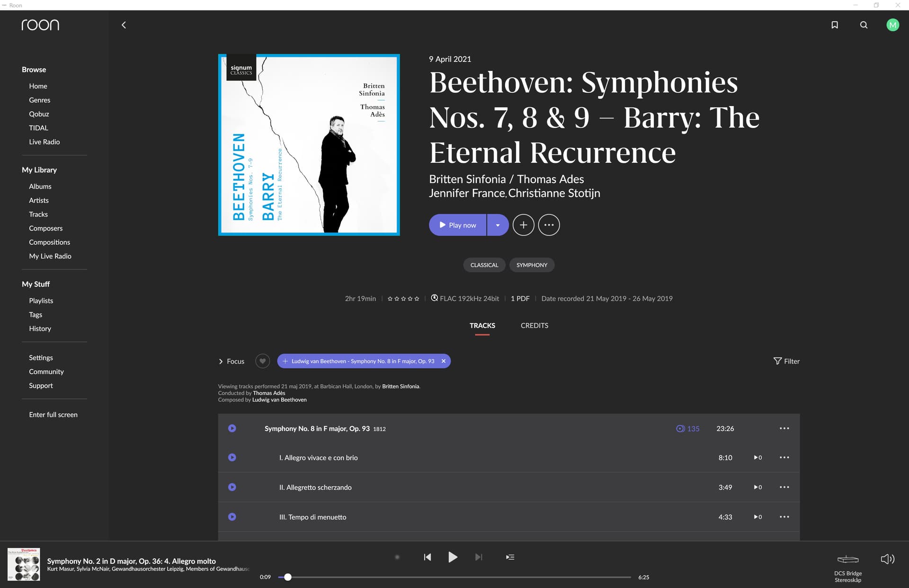Screen dimensions: 909x588
Task: Click the playback progress bar track
Action: tap(454, 577)
